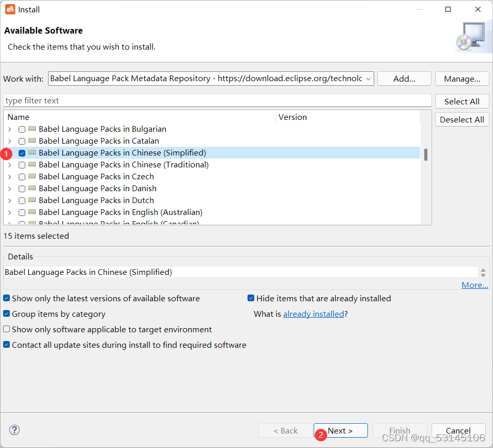
Task: Click the Version column header
Action: tap(347, 117)
